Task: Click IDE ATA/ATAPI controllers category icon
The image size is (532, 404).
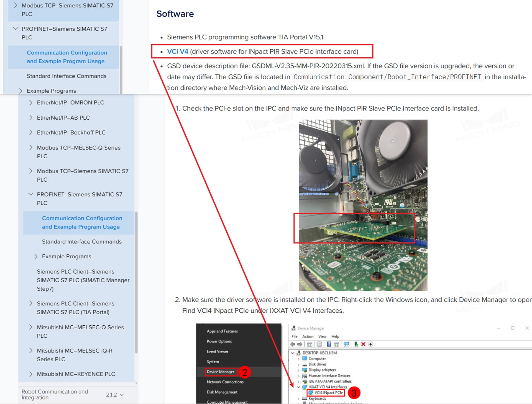Action: 305,381
